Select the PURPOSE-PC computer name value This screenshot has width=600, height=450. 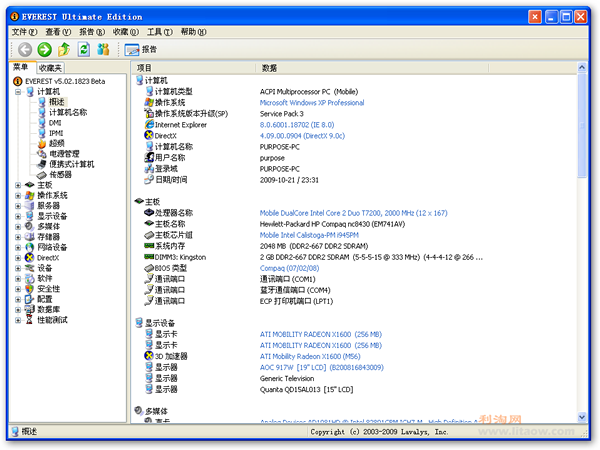[x=280, y=147]
